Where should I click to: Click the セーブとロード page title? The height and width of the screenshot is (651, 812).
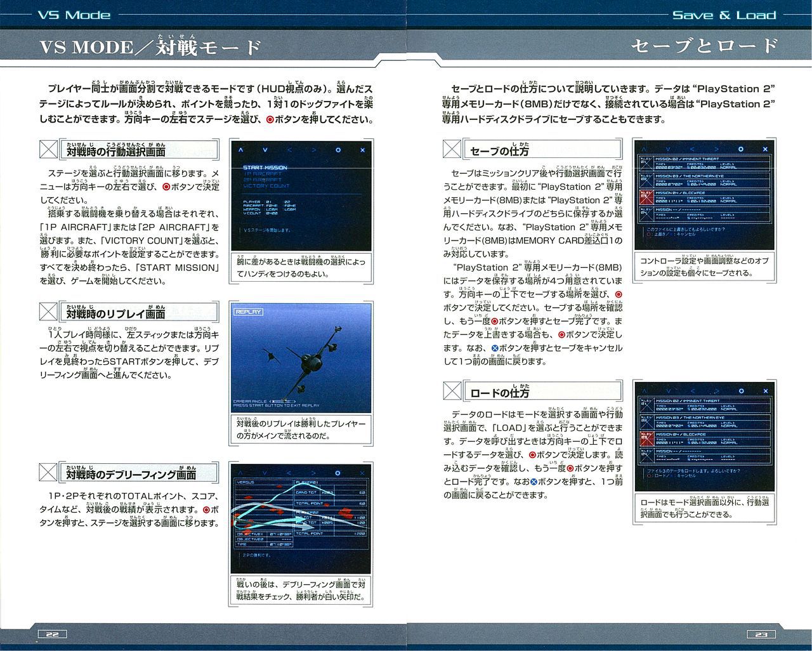[x=704, y=46]
